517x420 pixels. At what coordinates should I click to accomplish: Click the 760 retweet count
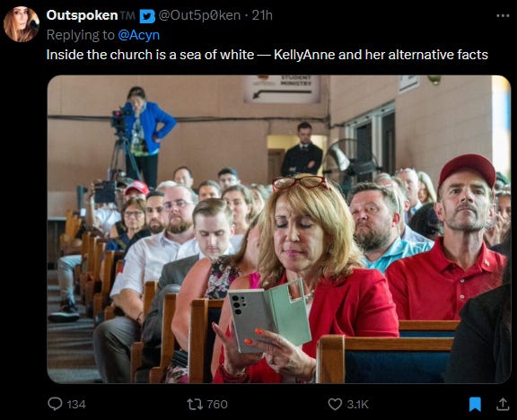click(x=217, y=404)
